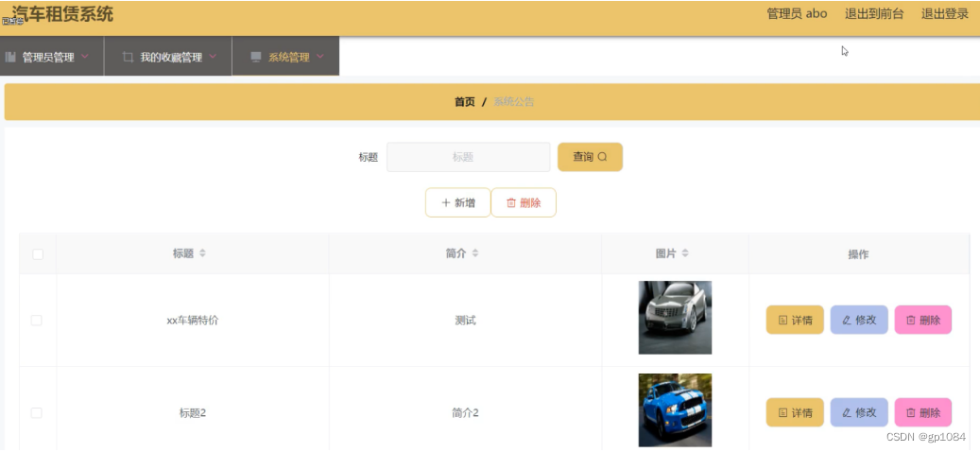980x452 pixels.
Task: Click details icon in xx车辆特价 row
Action: (782, 321)
